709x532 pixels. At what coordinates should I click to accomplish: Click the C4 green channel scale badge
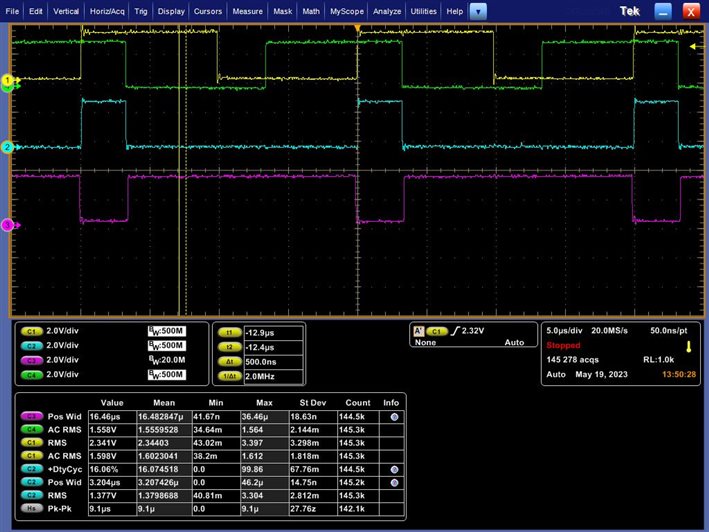[x=30, y=375]
